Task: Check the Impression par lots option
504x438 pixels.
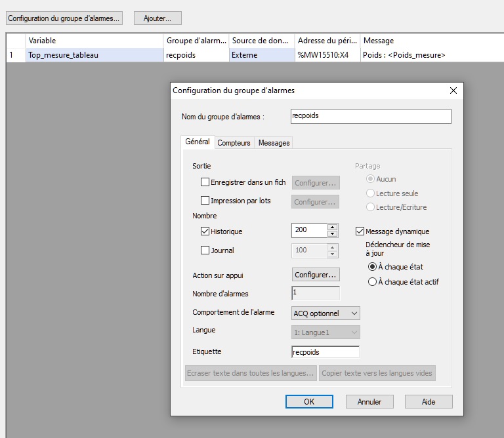Action: pos(205,201)
